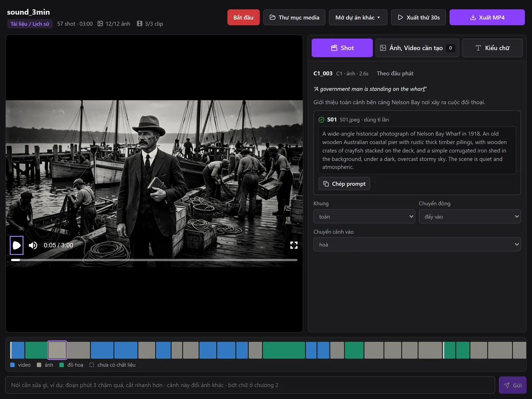Viewport: 532px width, 399px height.
Task: Open the Ảnh, Video cần tạo tab
Action: tap(417, 48)
